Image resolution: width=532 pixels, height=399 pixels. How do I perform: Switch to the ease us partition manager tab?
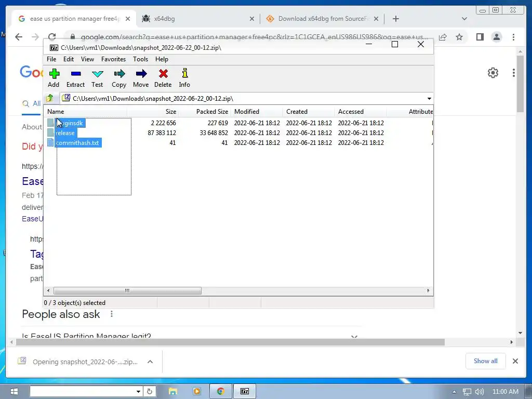(x=75, y=19)
